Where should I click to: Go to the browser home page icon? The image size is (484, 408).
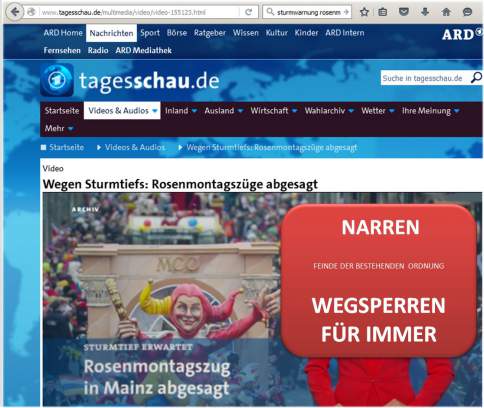446,12
